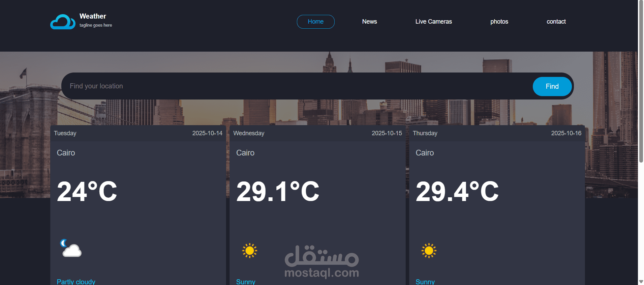Click Cairo on the Wednesday card

245,153
